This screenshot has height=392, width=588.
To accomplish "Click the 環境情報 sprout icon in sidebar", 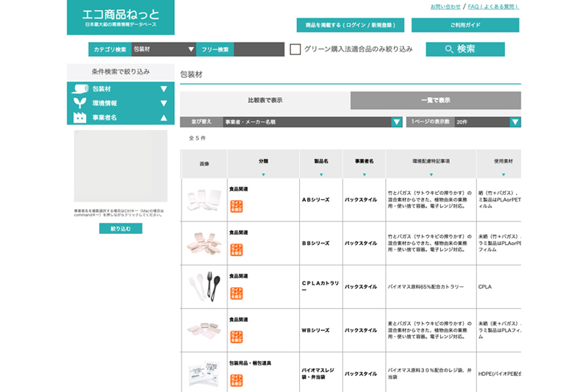I will (x=80, y=104).
